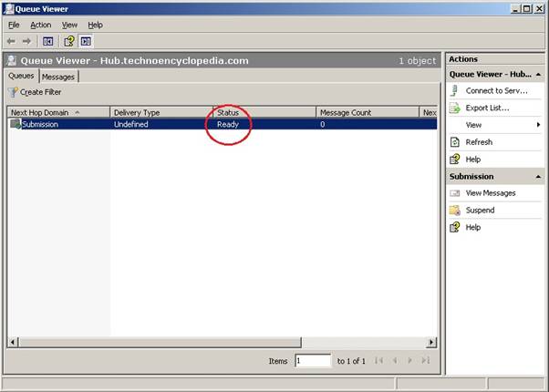Click the scroll right arrow of queue list
Image resolution: width=549 pixels, height=392 pixels.
[431, 342]
